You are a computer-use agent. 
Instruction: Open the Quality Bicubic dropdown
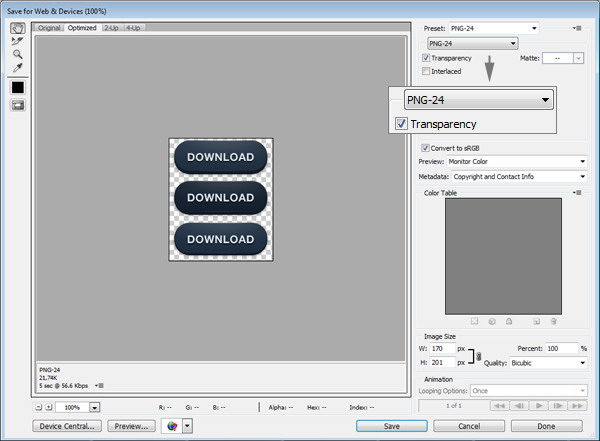point(548,363)
